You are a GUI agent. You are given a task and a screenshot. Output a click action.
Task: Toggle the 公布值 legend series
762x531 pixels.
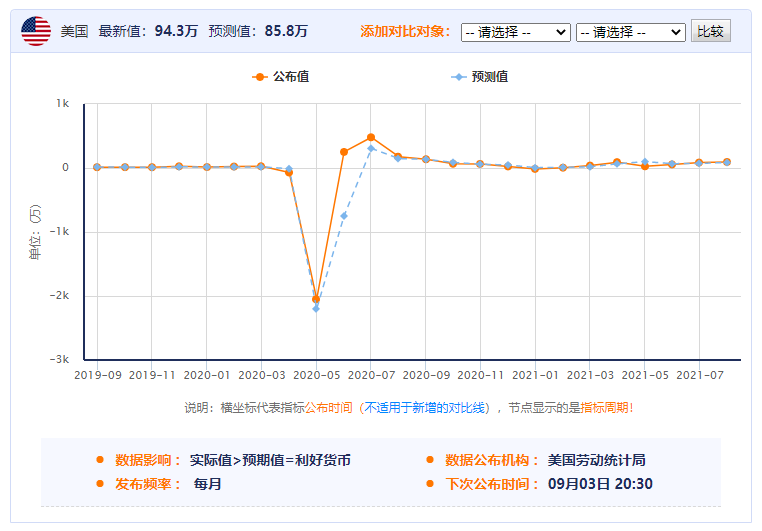click(281, 76)
